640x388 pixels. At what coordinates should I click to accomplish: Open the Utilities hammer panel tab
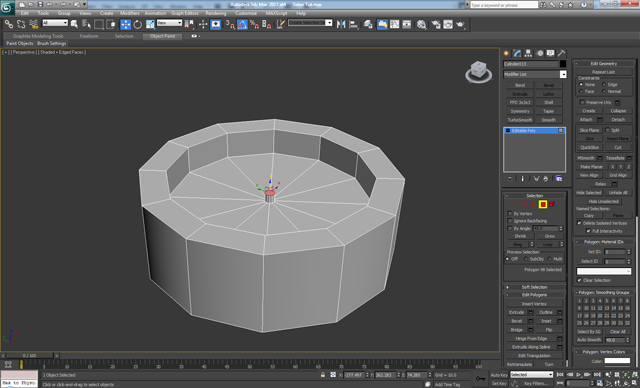click(562, 53)
